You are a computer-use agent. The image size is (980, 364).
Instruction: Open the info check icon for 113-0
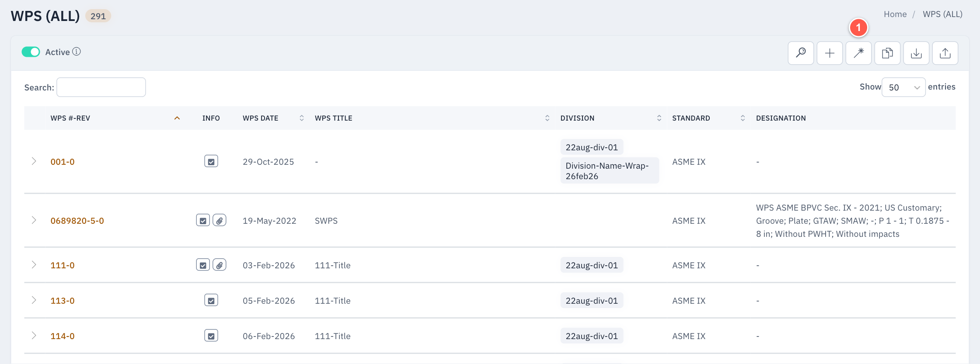pyautogui.click(x=211, y=300)
